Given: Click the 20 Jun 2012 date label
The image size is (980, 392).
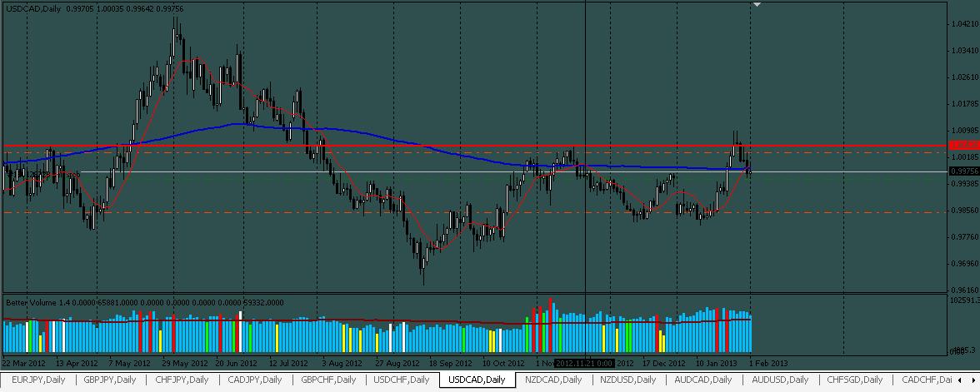Looking at the screenshot, I should coord(237,363).
